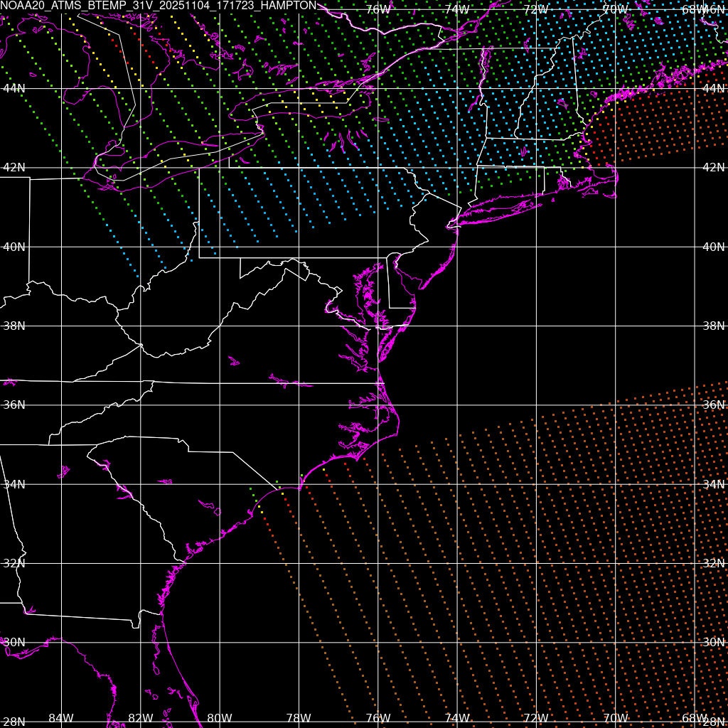Image resolution: width=728 pixels, height=728 pixels.
Task: Select the 34N label on left edge
Action: 14,484
